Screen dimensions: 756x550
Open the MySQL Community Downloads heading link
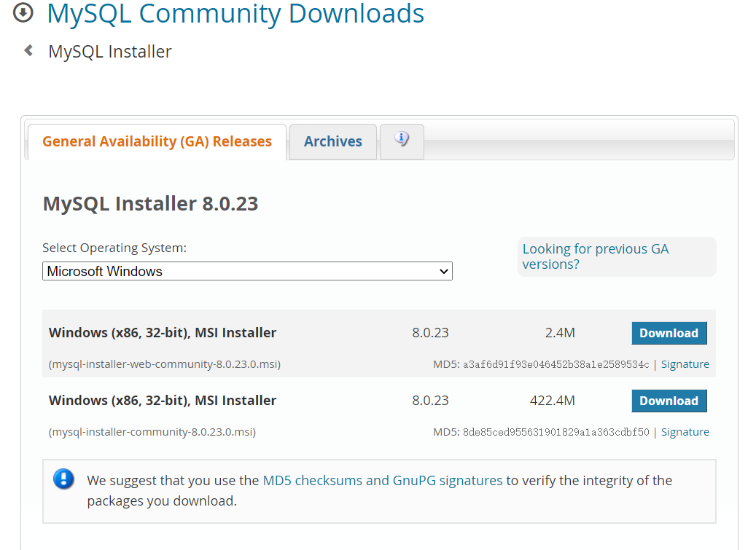pos(235,14)
